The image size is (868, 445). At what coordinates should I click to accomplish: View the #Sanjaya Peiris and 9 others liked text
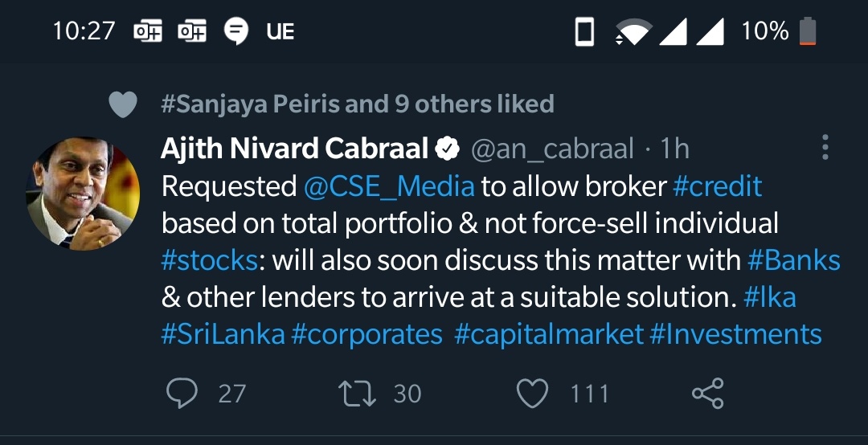[358, 104]
